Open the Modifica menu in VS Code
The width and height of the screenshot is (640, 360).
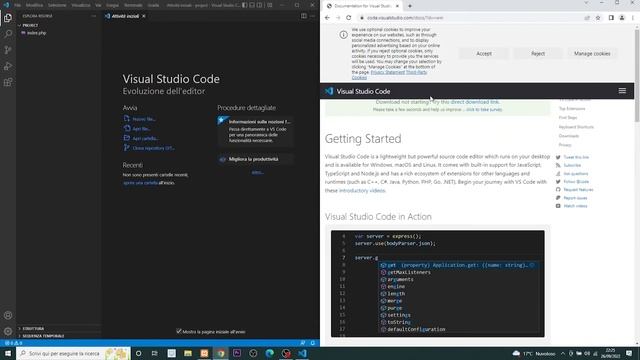(34, 5)
